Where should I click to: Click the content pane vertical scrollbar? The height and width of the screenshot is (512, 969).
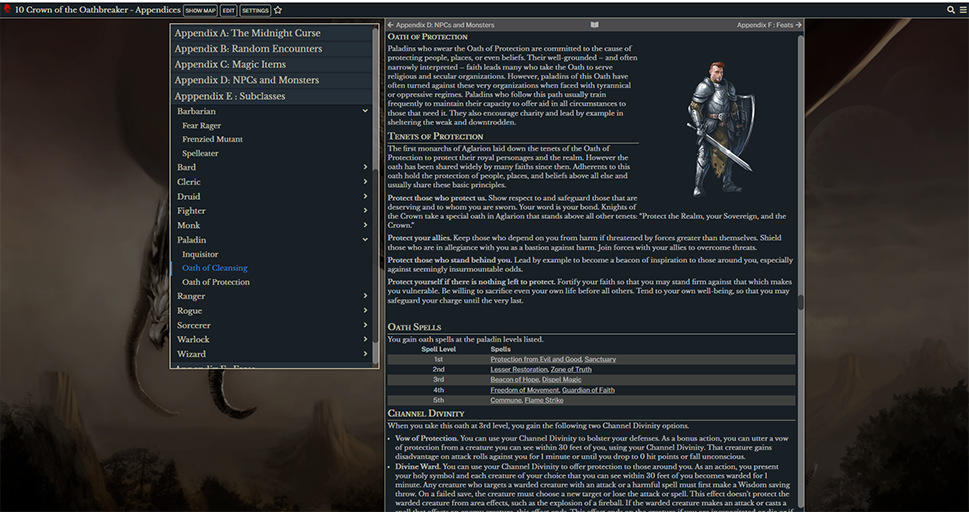(800, 300)
